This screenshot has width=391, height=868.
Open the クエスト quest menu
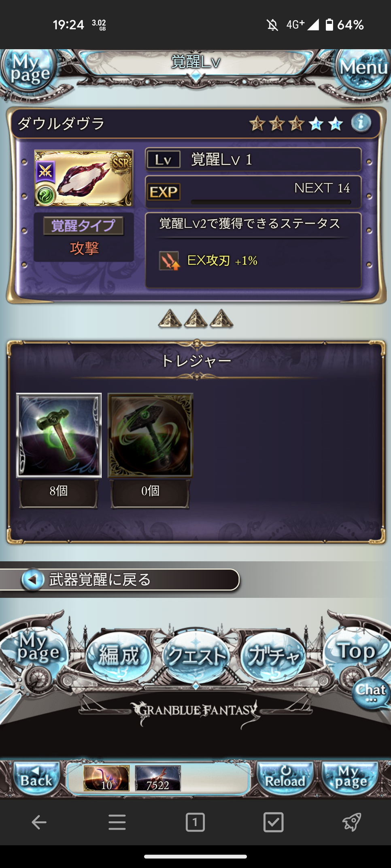point(196,655)
